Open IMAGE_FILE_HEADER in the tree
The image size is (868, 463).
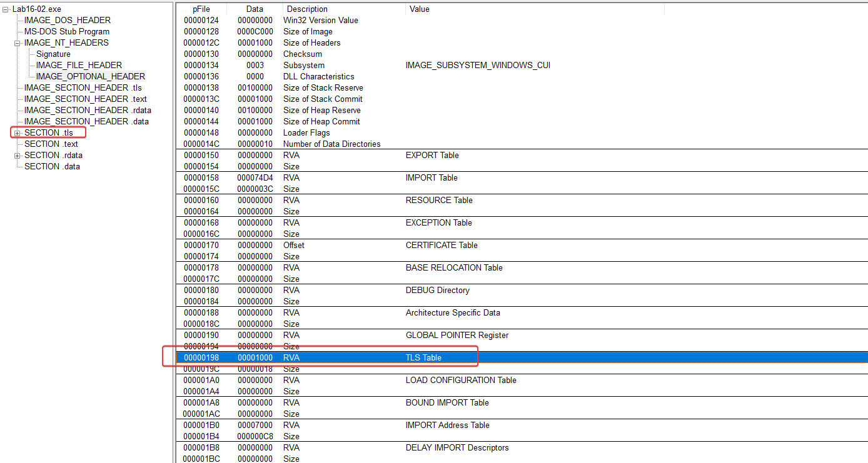(79, 66)
